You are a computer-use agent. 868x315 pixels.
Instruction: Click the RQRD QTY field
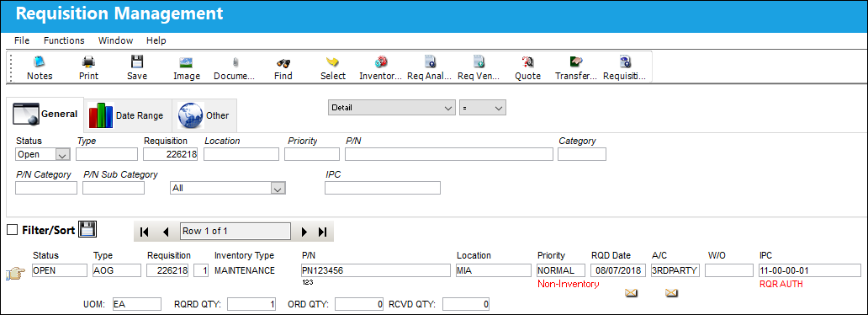(x=251, y=304)
